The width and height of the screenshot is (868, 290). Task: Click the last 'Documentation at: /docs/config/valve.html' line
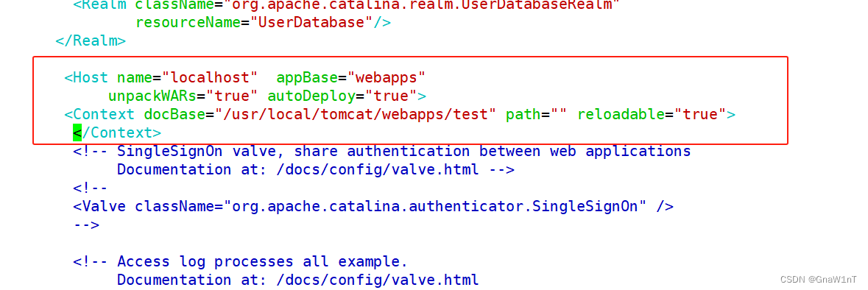tap(298, 280)
